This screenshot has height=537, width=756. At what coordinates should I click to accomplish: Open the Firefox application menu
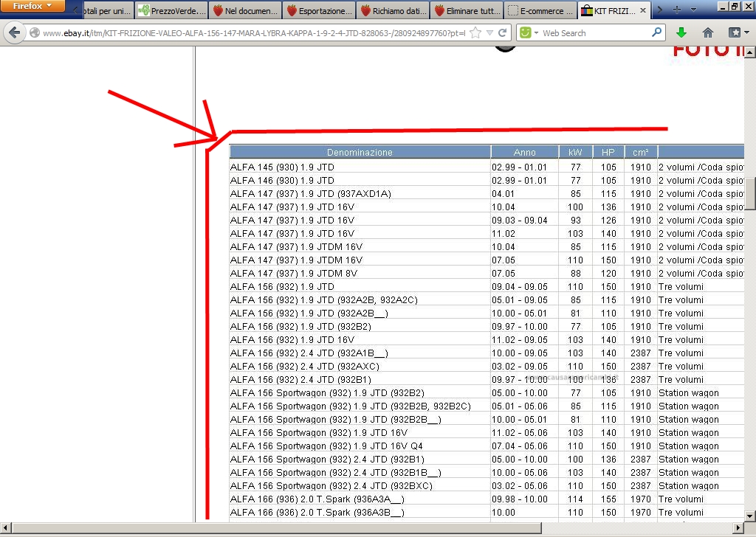pyautogui.click(x=32, y=6)
